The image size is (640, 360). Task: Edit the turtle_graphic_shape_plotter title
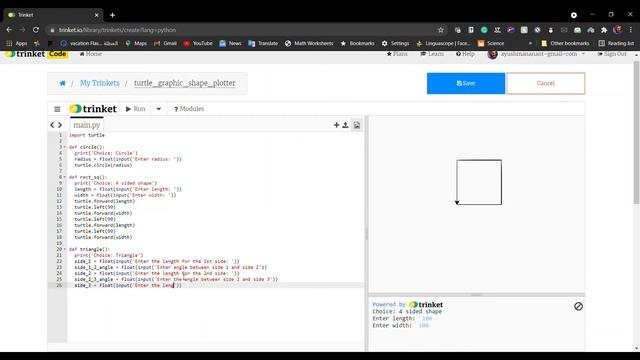(184, 83)
